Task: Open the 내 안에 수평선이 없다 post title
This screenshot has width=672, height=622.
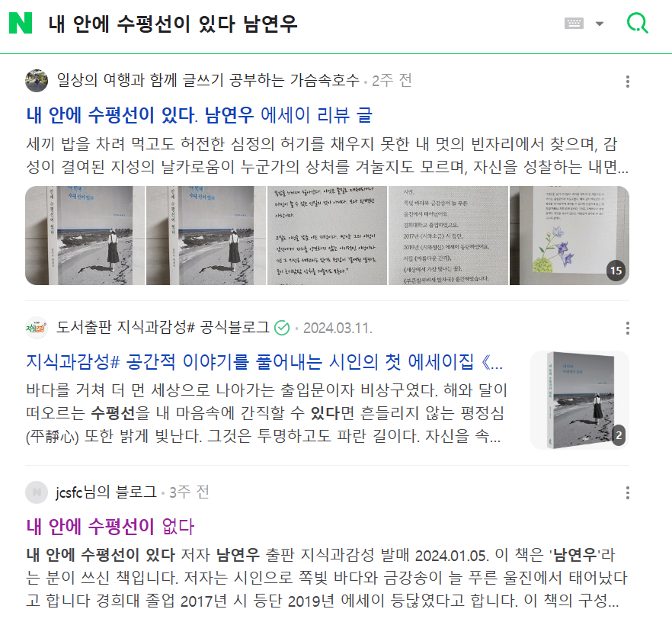Action: click(x=110, y=527)
